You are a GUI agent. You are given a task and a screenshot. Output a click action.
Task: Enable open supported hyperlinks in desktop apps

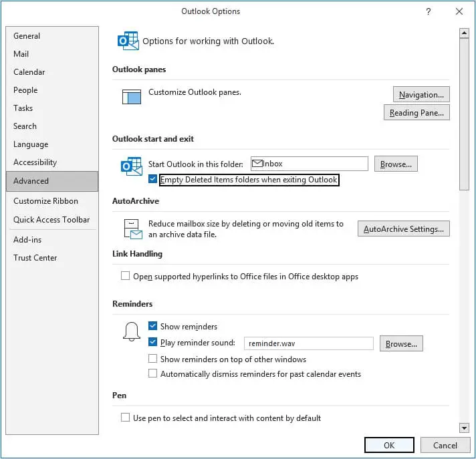(x=125, y=276)
